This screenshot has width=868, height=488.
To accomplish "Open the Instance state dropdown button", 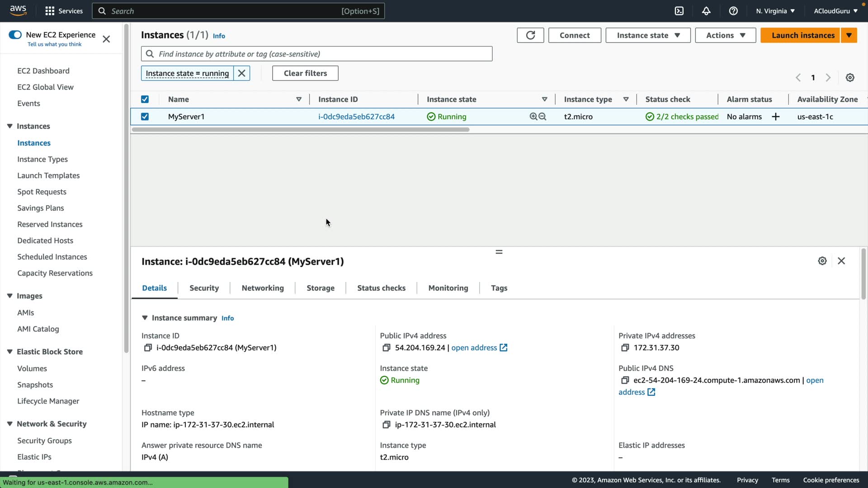I will point(648,35).
